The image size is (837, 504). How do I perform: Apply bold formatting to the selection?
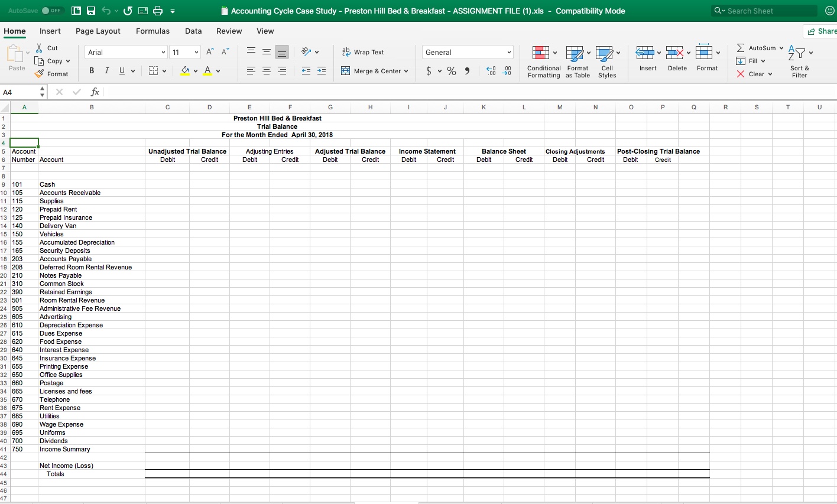click(x=92, y=70)
